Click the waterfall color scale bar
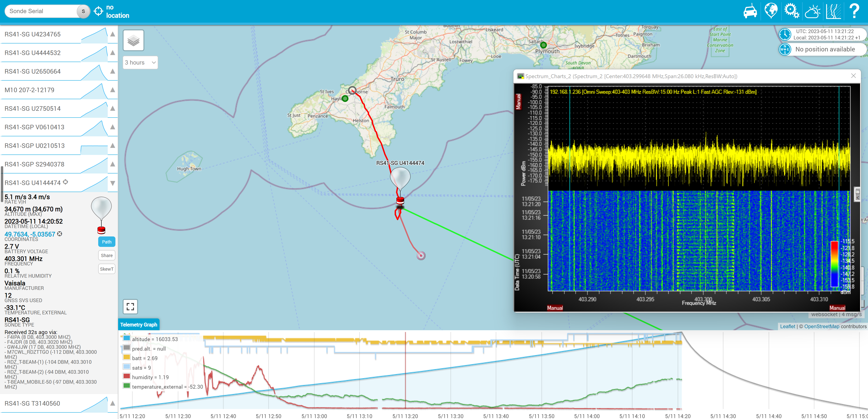The height and width of the screenshot is (419, 868). [834, 264]
